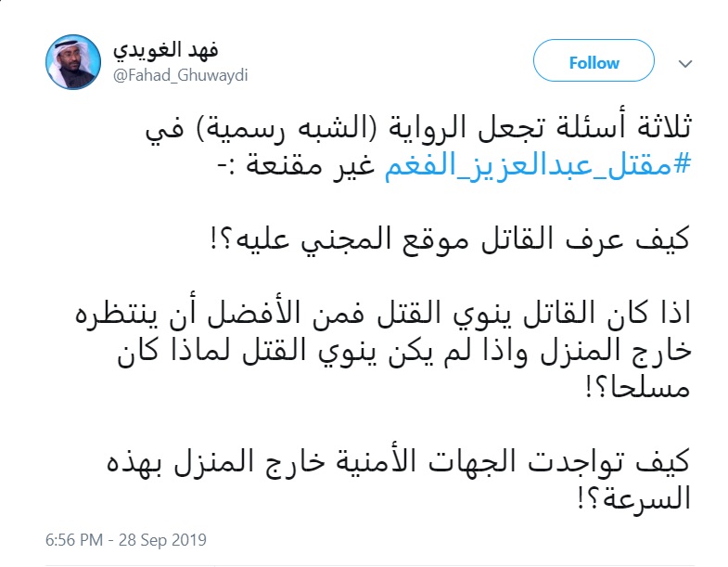Open the display name فهد الغويدي
Viewport: 728px width, 567px height.
pos(166,50)
